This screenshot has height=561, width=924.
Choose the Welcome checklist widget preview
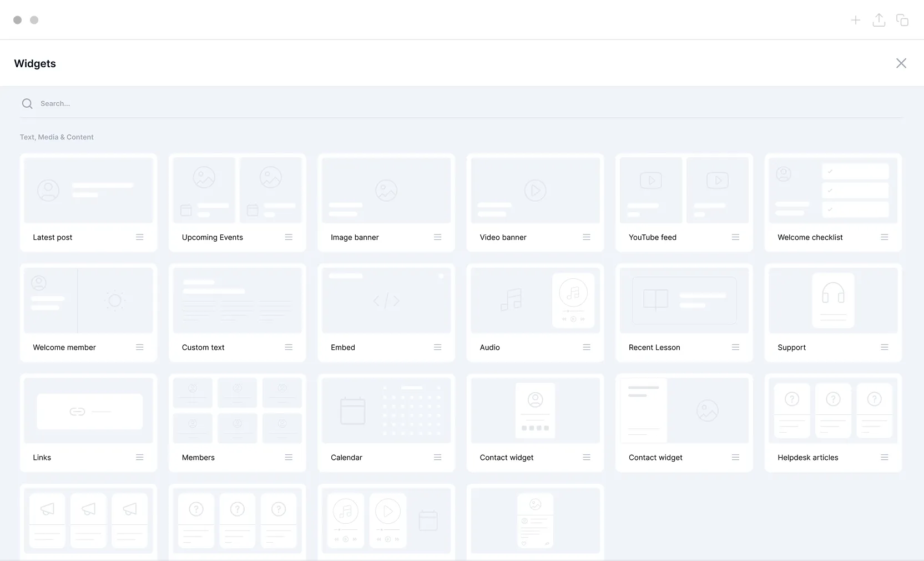pos(833,191)
